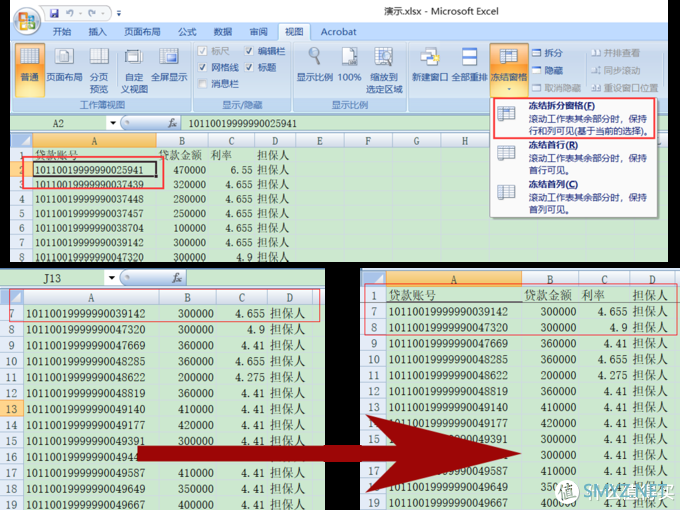The height and width of the screenshot is (510, 680).
Task: Click the select-all corner in top sheet
Action: [22, 141]
